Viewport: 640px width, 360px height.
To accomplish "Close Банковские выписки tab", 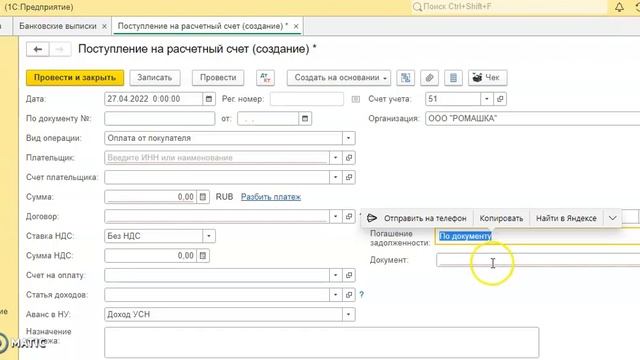I will [104, 26].
